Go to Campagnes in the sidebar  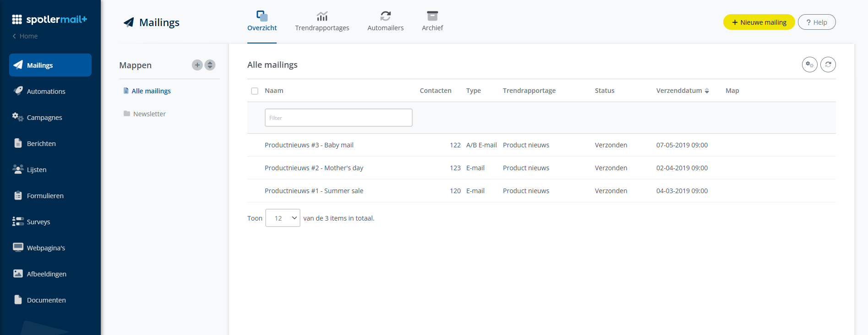(44, 118)
